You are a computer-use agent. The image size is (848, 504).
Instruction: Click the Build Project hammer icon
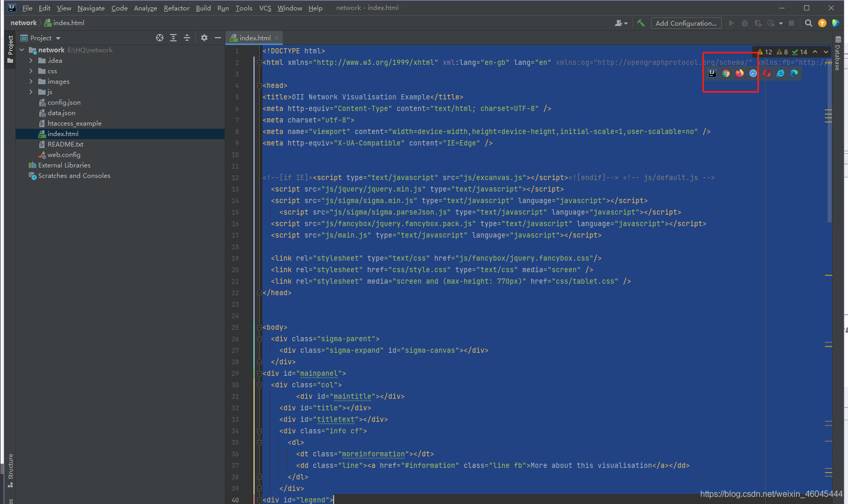tap(641, 23)
